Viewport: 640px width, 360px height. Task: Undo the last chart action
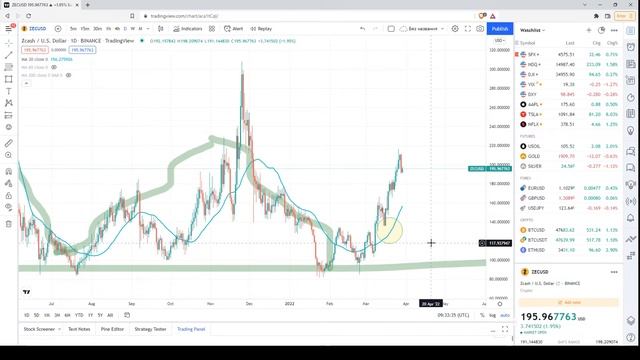[362, 29]
